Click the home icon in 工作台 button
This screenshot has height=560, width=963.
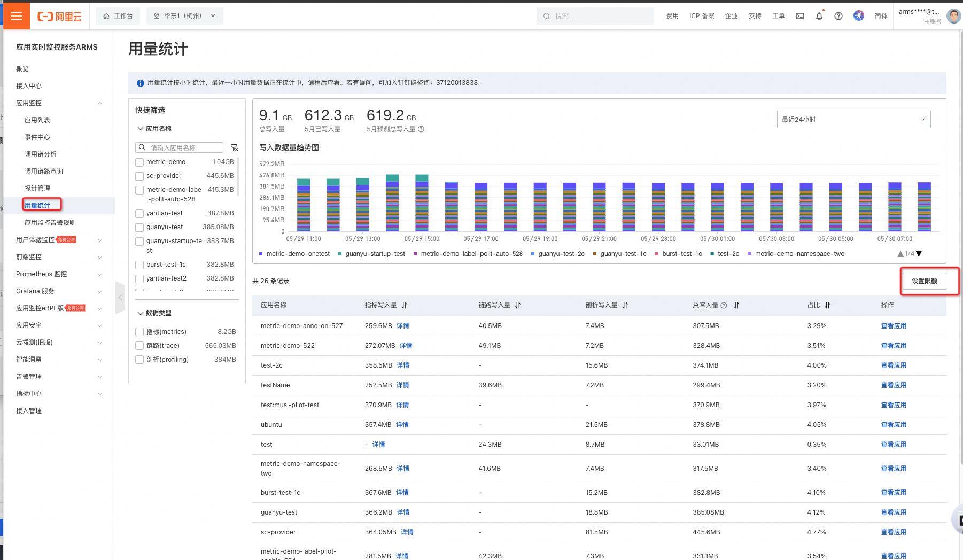(x=106, y=16)
